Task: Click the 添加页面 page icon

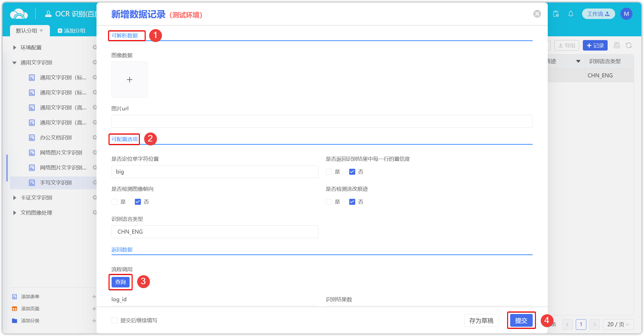Action: (x=15, y=309)
